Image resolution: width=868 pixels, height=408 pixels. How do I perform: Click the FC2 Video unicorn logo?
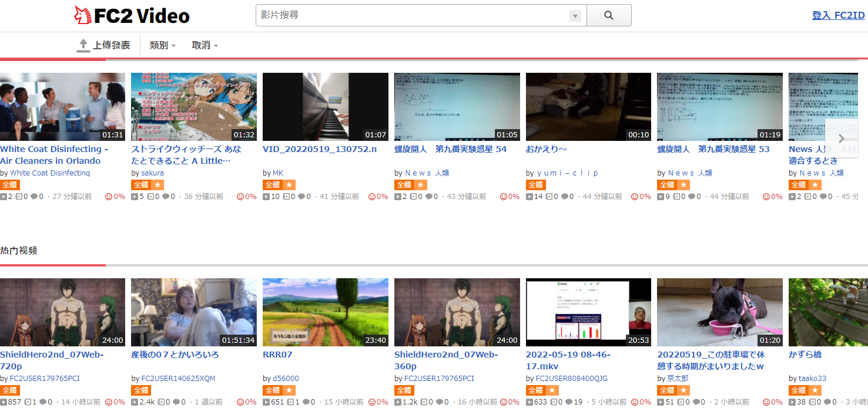(83, 15)
